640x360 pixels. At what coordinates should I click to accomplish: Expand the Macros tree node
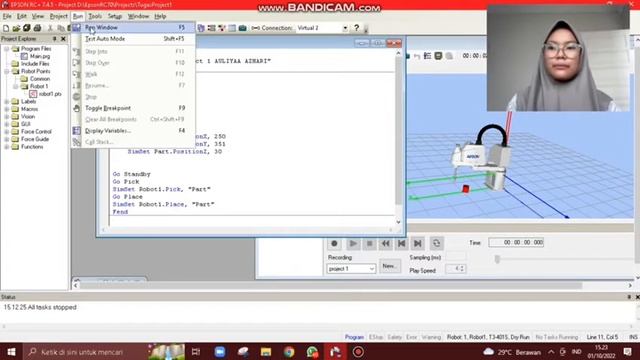click(7, 109)
